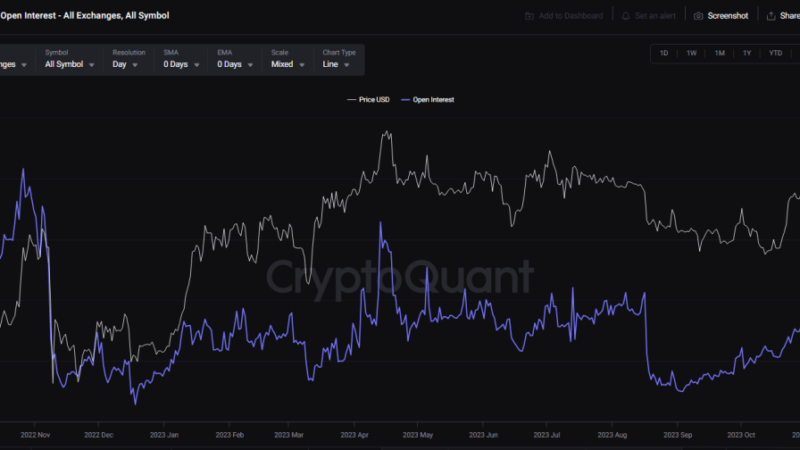Select the 1D time range
Viewport: 800px width, 450px height.
[664, 53]
